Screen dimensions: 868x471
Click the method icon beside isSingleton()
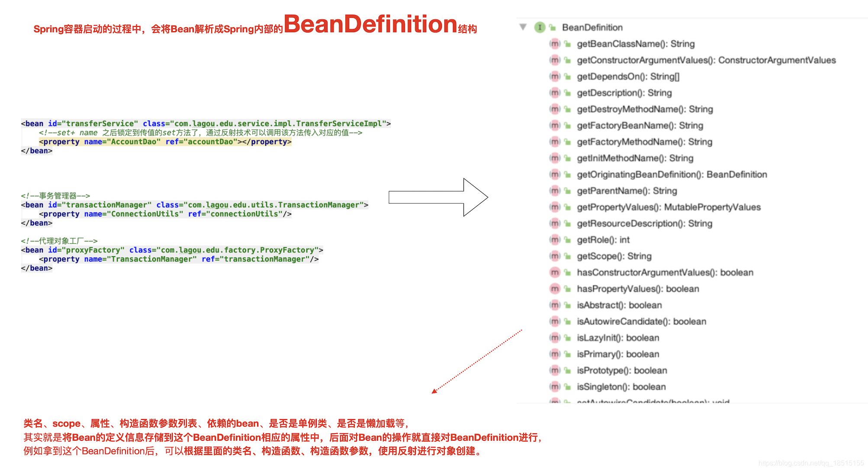555,387
